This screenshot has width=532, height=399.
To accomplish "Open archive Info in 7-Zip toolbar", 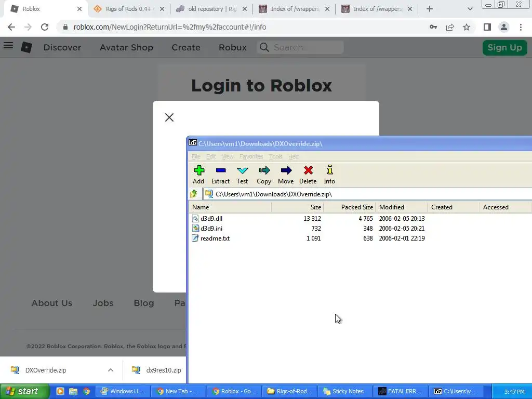I will [329, 175].
